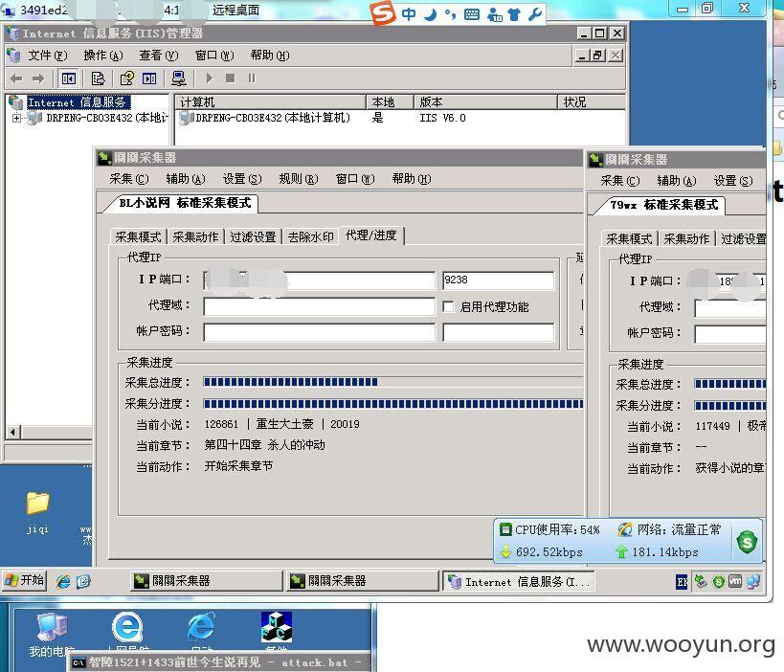784x672 pixels.
Task: Switch to first 關關采集器 taskbar button
Action: [207, 581]
